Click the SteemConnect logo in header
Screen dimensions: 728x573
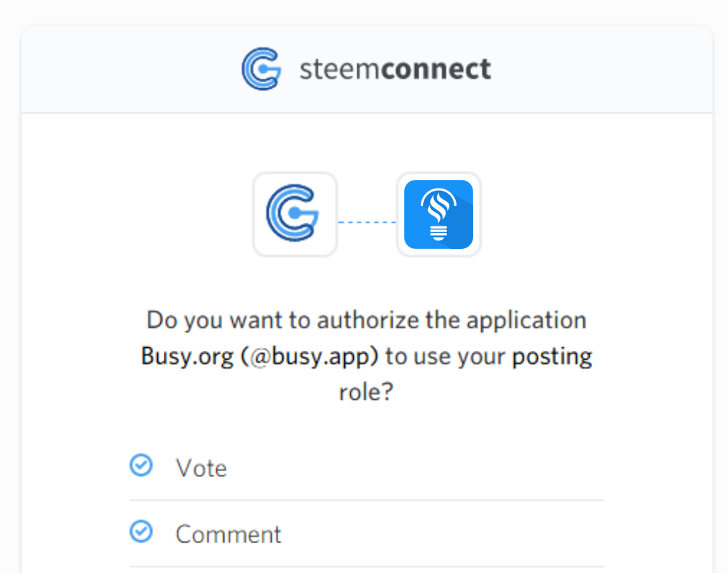(x=261, y=68)
